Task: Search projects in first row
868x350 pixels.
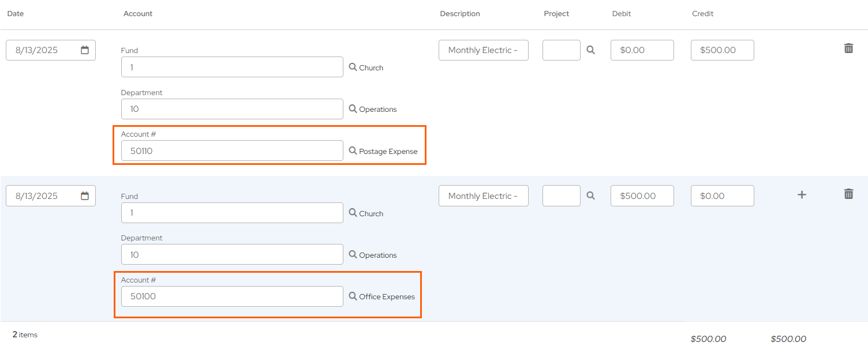Action: [590, 50]
